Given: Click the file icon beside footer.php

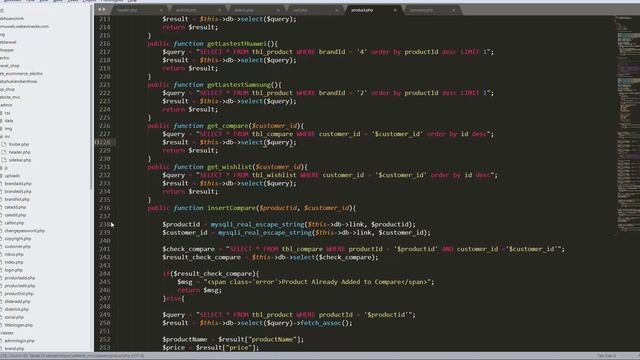Looking at the screenshot, I should (x=4, y=144).
